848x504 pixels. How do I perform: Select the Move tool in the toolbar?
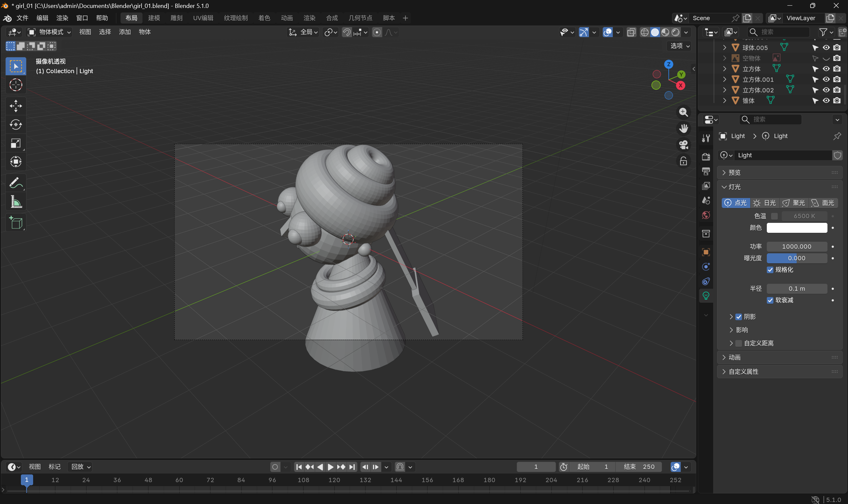pyautogui.click(x=16, y=106)
